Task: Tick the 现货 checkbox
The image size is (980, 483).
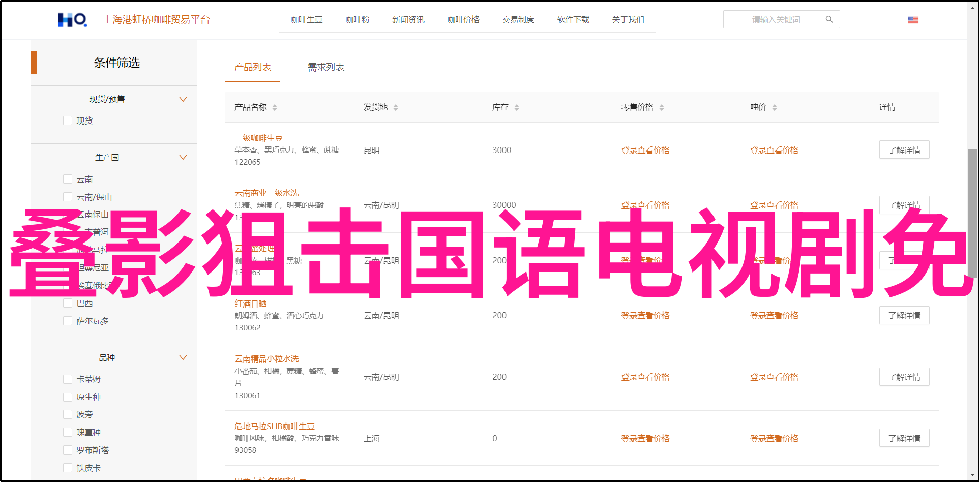Action: pyautogui.click(x=68, y=120)
